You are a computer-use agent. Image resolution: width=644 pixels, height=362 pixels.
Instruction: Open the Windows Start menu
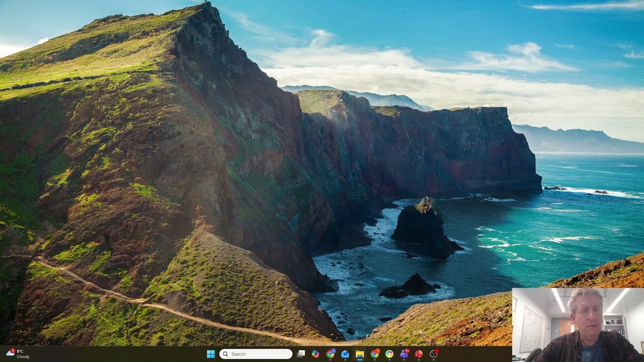pyautogui.click(x=211, y=354)
